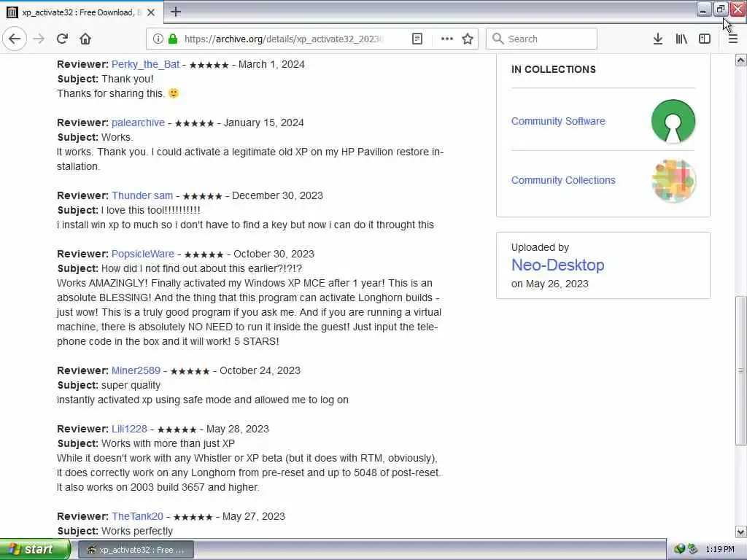
Task: Go back to the previous page
Action: click(15, 39)
